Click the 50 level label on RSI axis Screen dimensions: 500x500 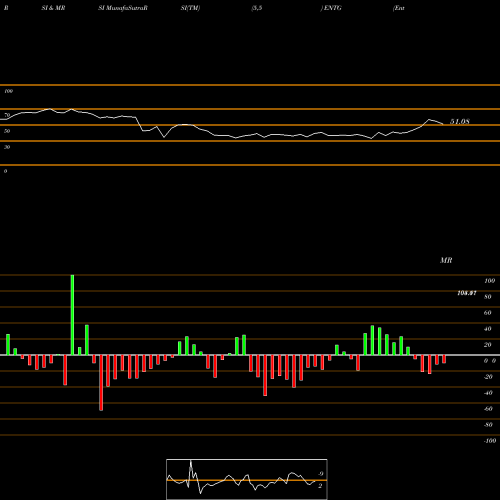(7, 131)
